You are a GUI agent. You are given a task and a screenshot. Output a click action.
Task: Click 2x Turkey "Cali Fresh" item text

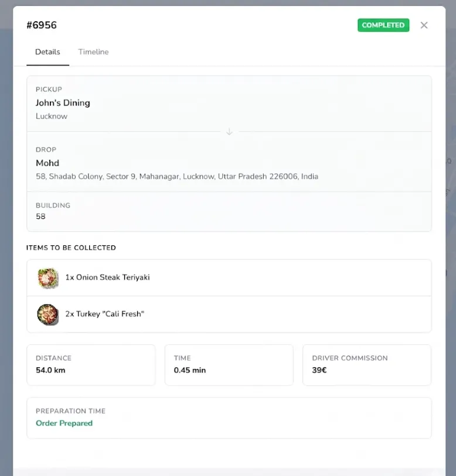click(105, 314)
